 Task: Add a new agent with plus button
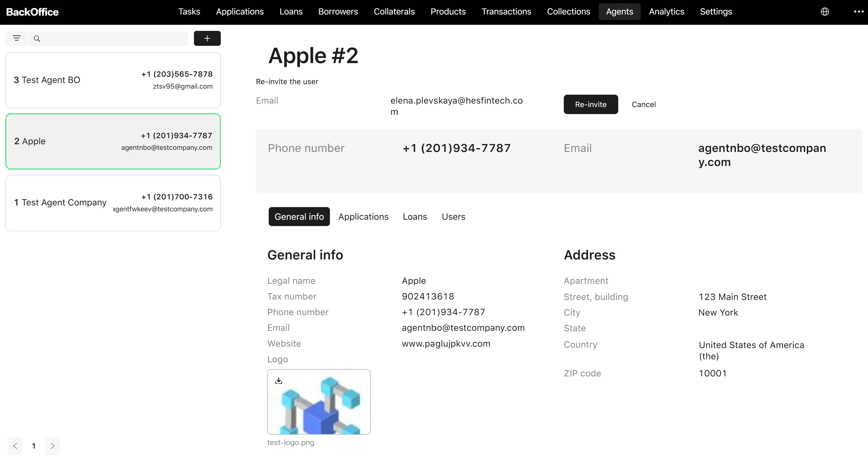click(x=207, y=38)
